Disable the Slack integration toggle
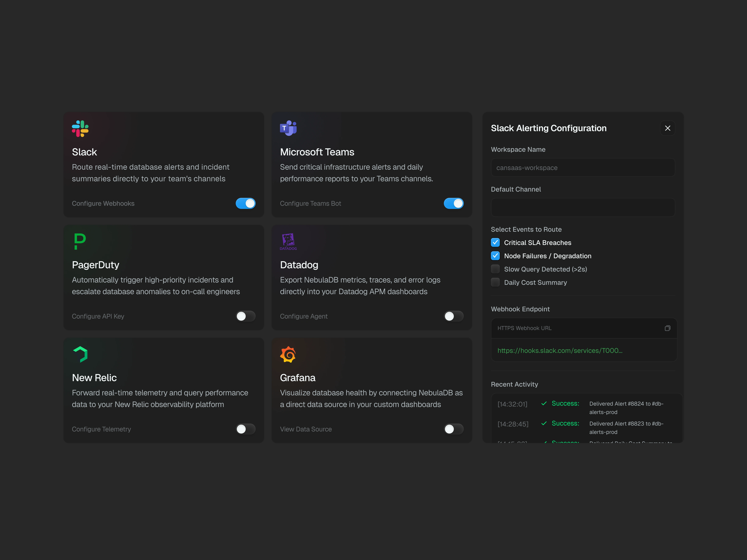Screen dimensions: 747x560 coord(246,203)
